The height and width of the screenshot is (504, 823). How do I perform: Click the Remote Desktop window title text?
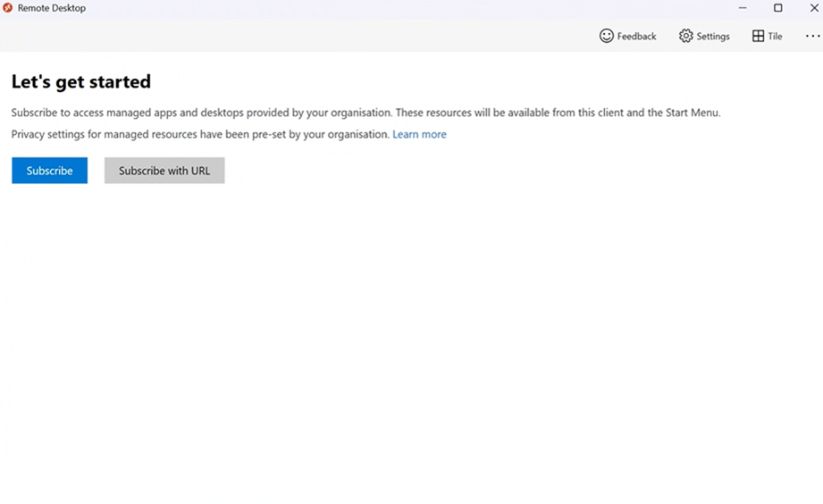pyautogui.click(x=52, y=8)
